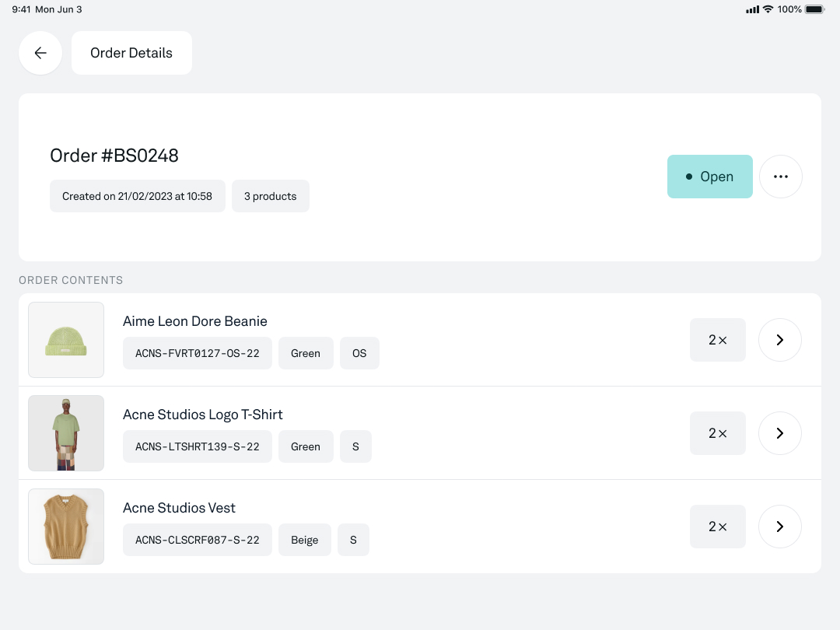Click the Green color tag on the T-Shirt

306,446
